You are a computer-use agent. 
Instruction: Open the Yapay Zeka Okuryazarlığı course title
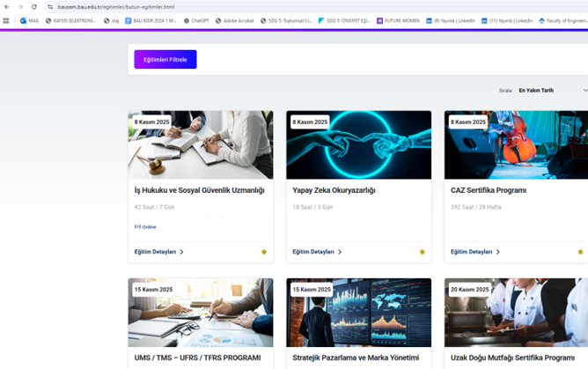(x=334, y=190)
